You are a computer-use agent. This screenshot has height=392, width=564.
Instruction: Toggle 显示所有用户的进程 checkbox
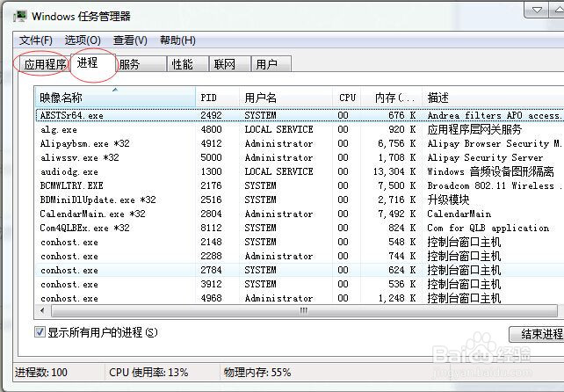tap(40, 332)
